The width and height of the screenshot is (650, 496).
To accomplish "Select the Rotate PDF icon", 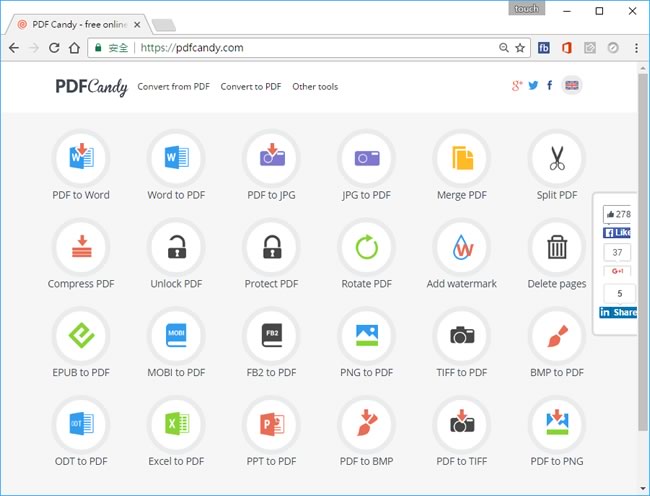I will tap(367, 247).
